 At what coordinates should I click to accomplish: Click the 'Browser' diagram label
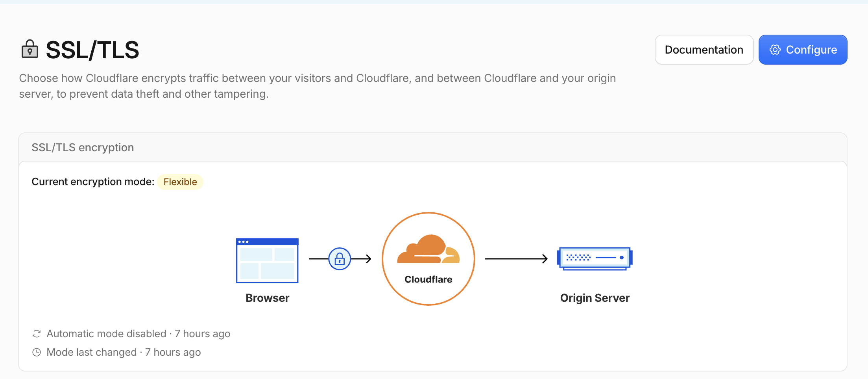[x=268, y=298]
